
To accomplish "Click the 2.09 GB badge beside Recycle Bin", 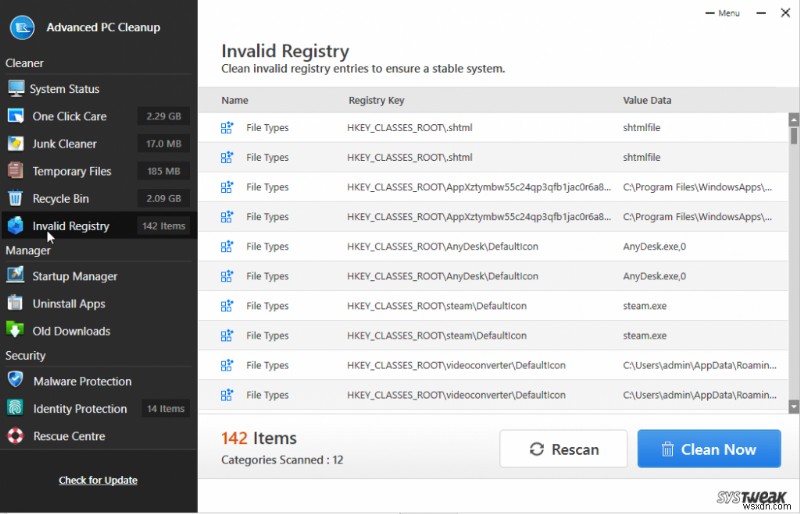I will [164, 199].
